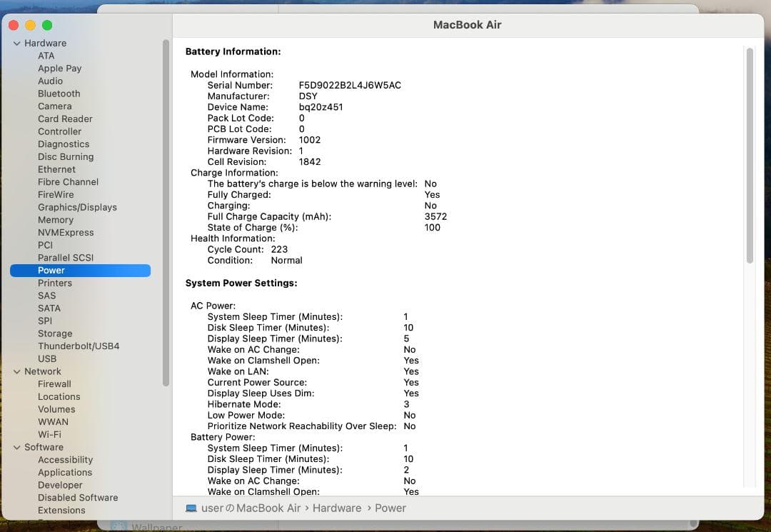The image size is (771, 532).
Task: Click the MacBook Air window title
Action: (x=467, y=25)
